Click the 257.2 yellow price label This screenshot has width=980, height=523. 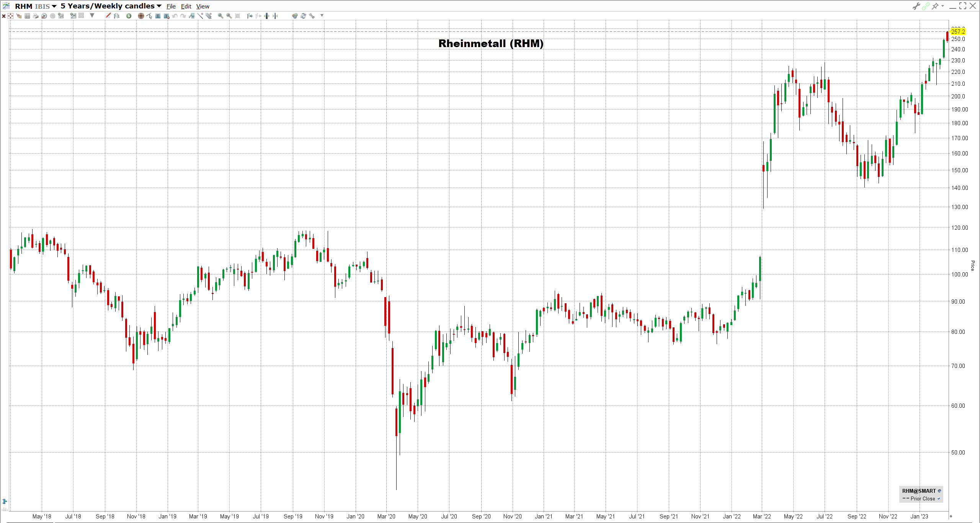pos(958,32)
